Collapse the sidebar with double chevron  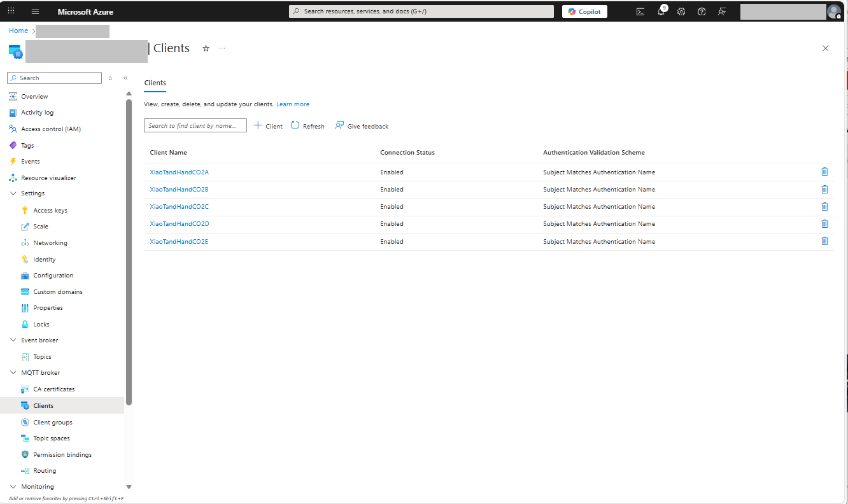click(125, 78)
